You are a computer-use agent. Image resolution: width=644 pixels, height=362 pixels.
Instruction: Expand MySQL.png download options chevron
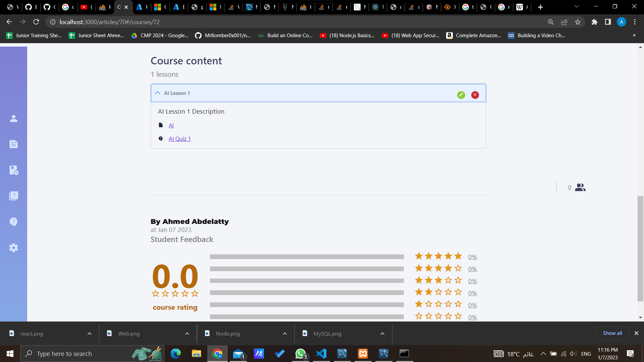382,334
